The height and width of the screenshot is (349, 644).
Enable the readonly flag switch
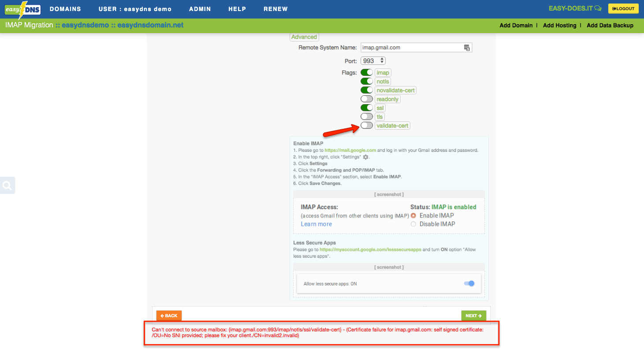click(367, 99)
